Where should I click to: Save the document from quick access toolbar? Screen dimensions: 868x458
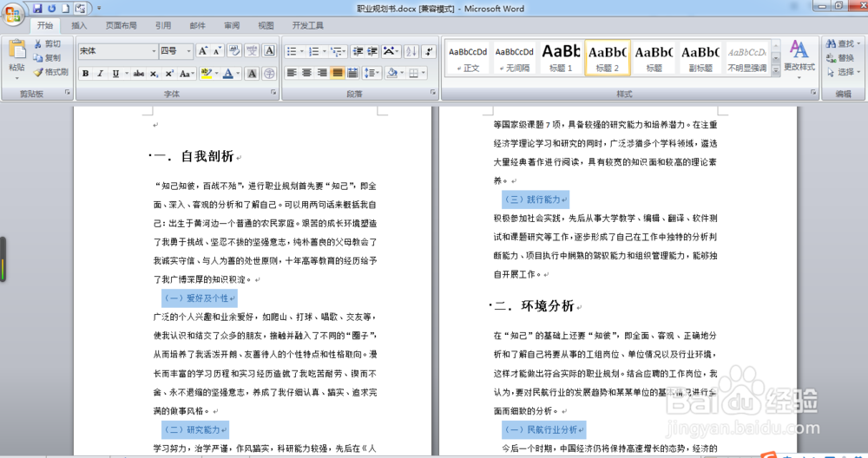pyautogui.click(x=37, y=9)
